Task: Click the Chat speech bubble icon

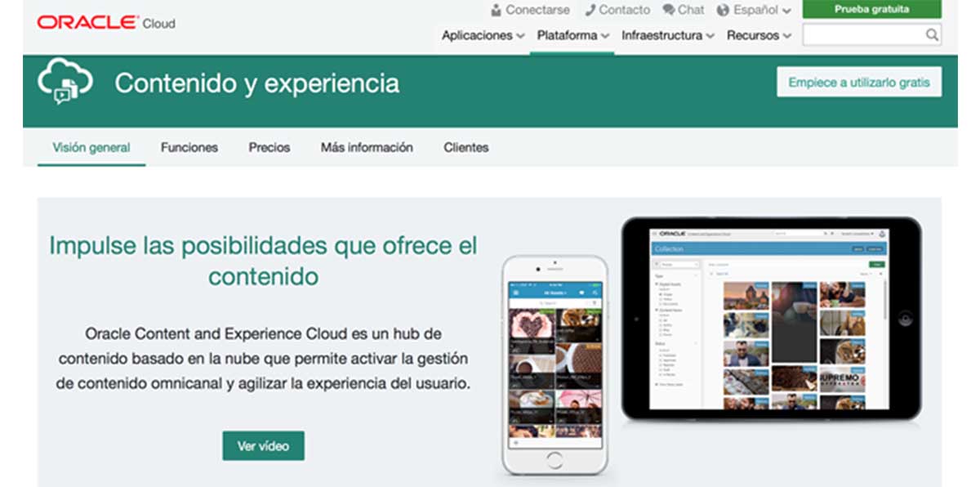Action: coord(668,11)
